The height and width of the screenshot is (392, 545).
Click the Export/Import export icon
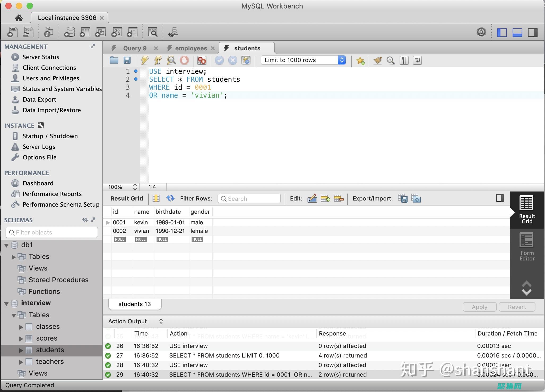(x=402, y=198)
